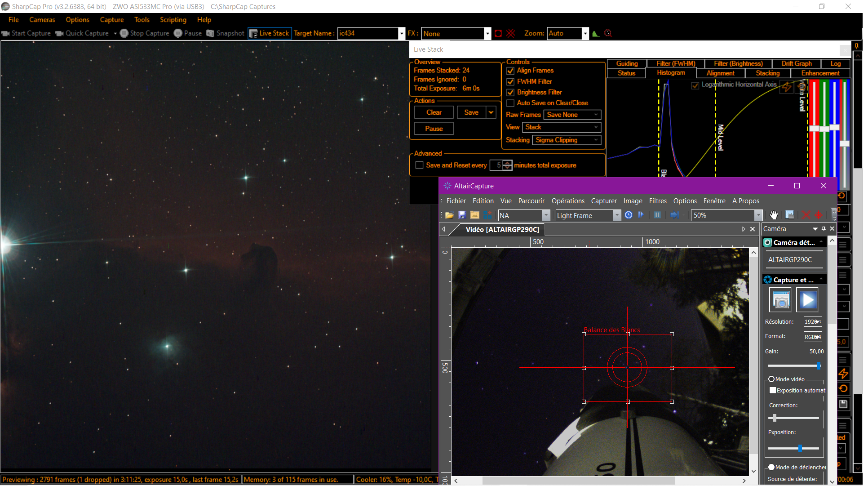868x490 pixels.
Task: Select the hand pan tool in AltairCapture
Action: (774, 215)
